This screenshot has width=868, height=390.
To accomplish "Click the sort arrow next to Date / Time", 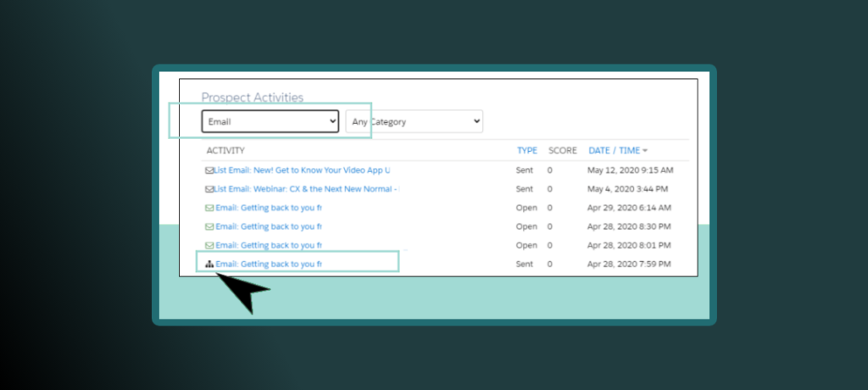I will (x=645, y=151).
